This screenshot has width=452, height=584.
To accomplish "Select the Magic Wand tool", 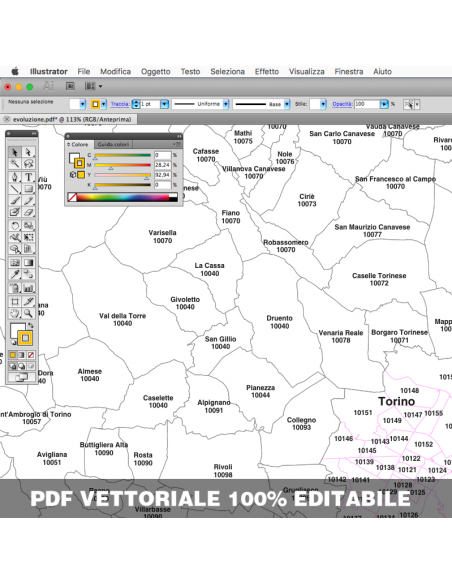I will coord(15,164).
